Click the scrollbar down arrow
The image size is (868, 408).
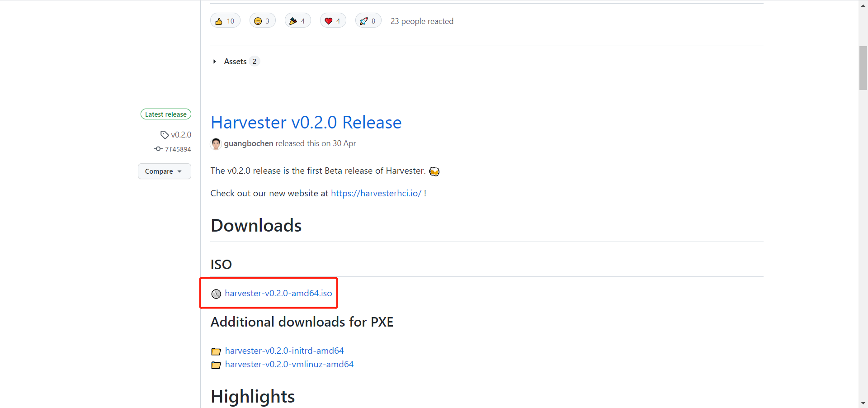863,403
